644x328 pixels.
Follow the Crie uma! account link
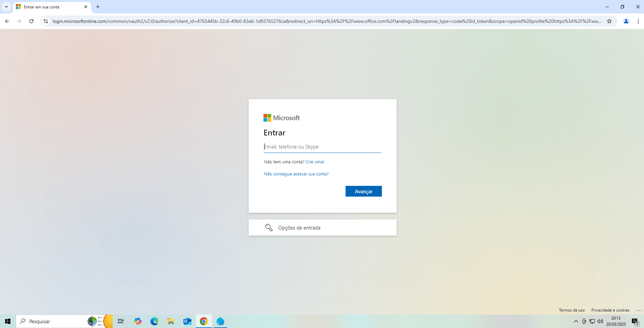tap(314, 162)
